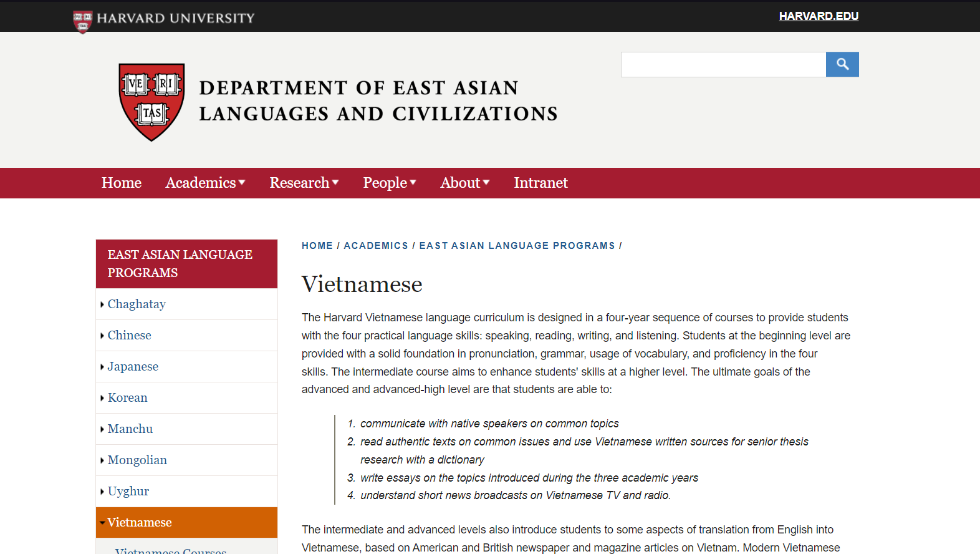Viewport: 980px width, 554px height.
Task: Open the Chaghatay sidebar item
Action: (137, 304)
